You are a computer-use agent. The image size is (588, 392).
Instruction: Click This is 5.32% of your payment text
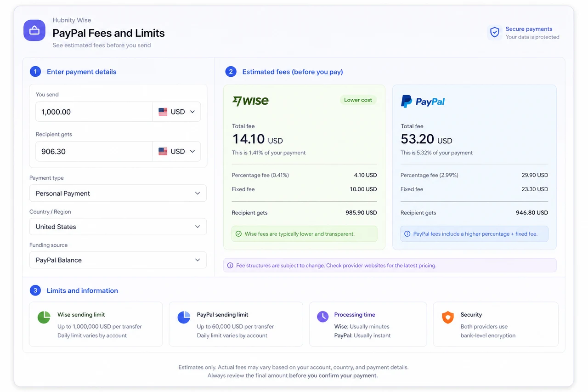pos(436,153)
